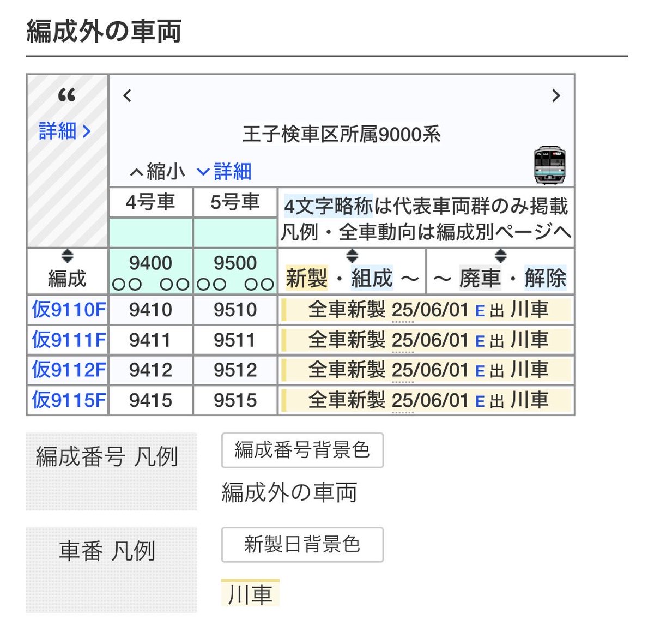Click the circle markers under 9400
The height and width of the screenshot is (644, 654).
point(151,284)
